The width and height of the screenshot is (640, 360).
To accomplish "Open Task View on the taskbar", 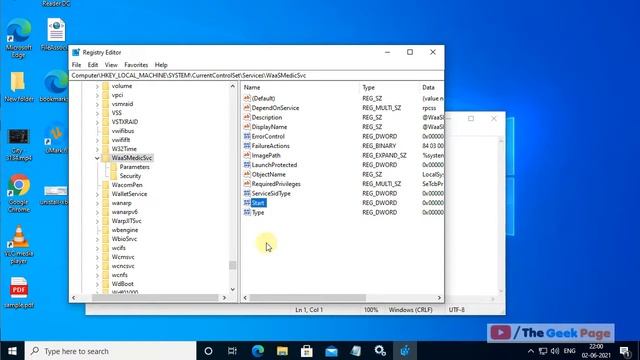I will 232,351.
